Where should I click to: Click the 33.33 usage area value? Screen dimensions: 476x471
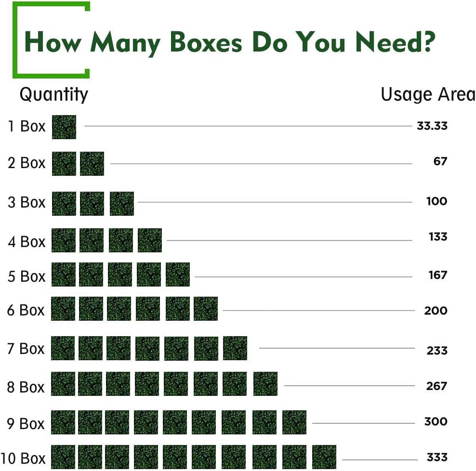pyautogui.click(x=432, y=126)
